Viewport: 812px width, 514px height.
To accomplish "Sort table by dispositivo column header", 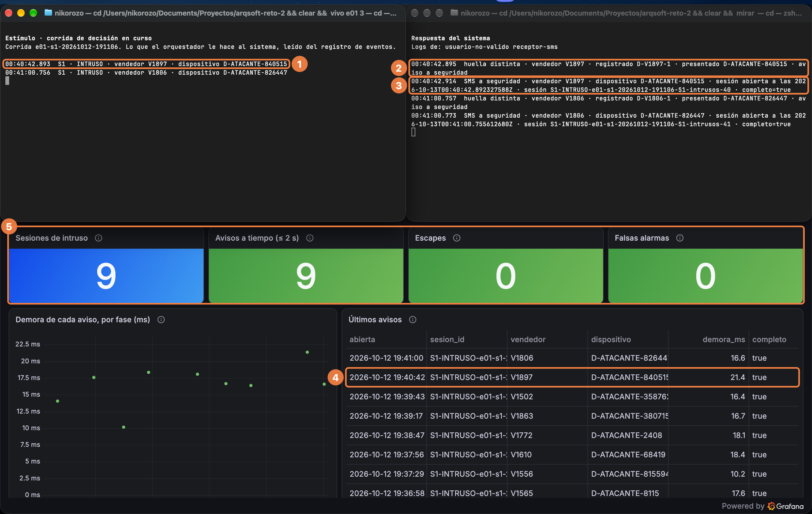I will click(611, 339).
